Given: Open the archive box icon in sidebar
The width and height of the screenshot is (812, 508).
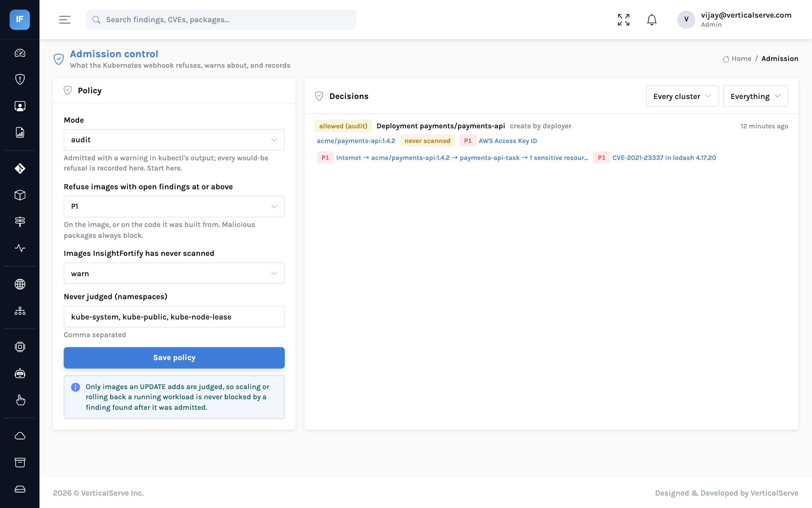Looking at the screenshot, I should click(20, 462).
